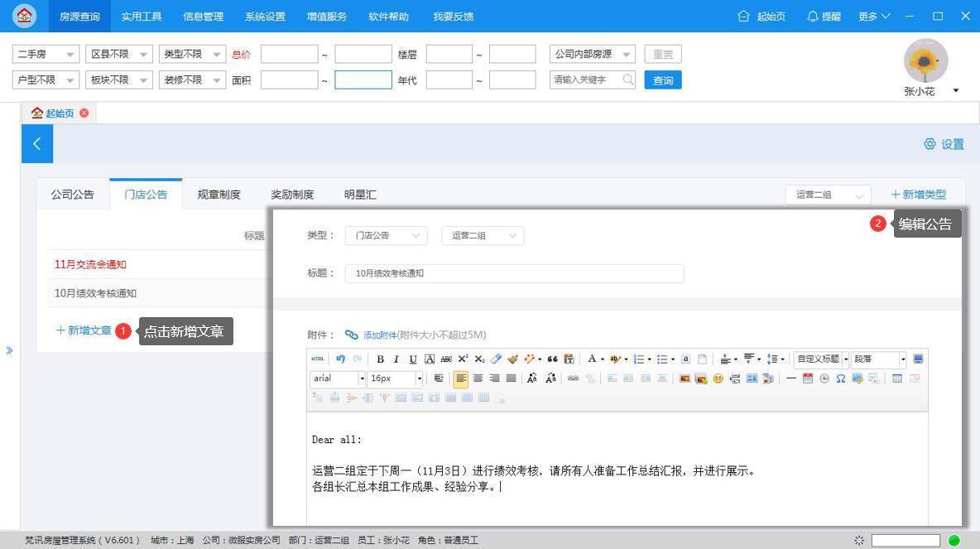Screen dimensions: 980x549
Task: Insert a table into the editor
Action: click(897, 378)
